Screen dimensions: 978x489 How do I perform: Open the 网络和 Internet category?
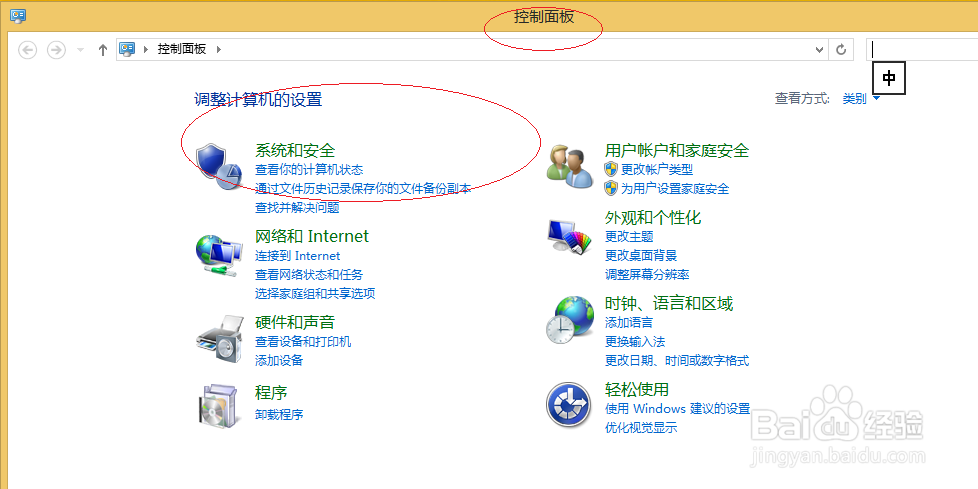coord(312,236)
